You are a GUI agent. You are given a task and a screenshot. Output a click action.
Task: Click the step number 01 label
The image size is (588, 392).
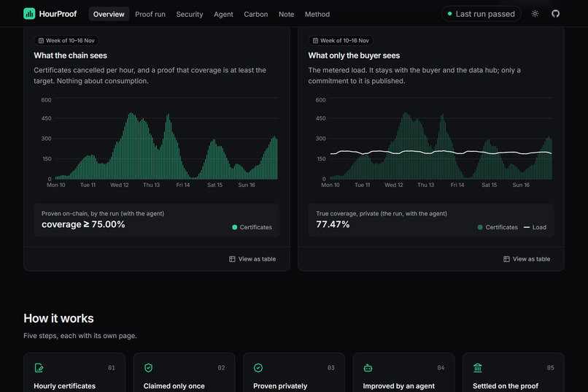[112, 368]
